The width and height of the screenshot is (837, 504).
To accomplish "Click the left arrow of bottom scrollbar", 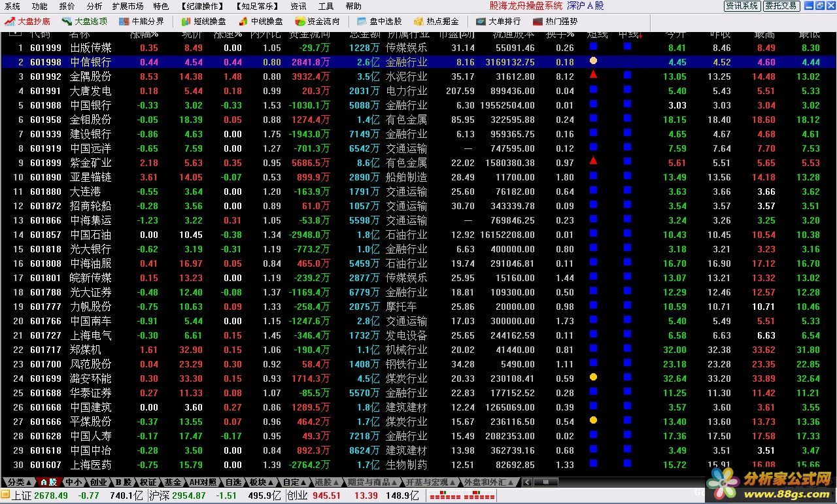I will 528,482.
